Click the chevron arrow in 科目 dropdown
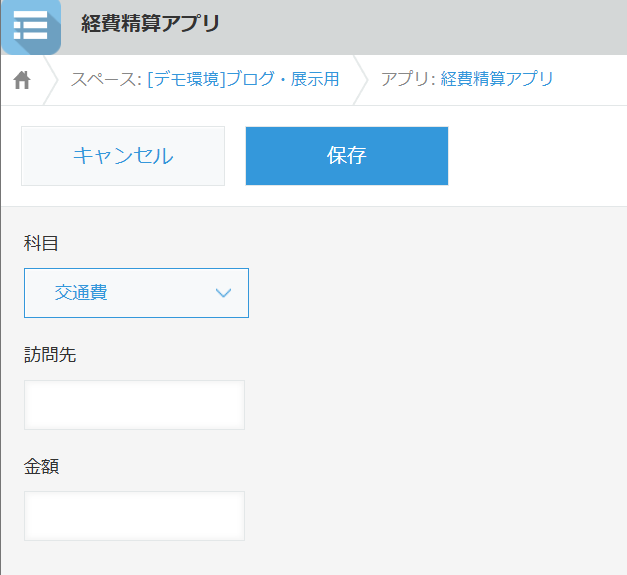Image resolution: width=627 pixels, height=575 pixels. tap(223, 293)
